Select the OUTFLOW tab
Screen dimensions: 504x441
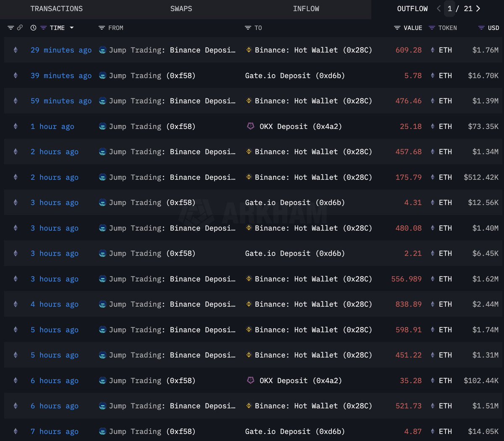point(412,8)
